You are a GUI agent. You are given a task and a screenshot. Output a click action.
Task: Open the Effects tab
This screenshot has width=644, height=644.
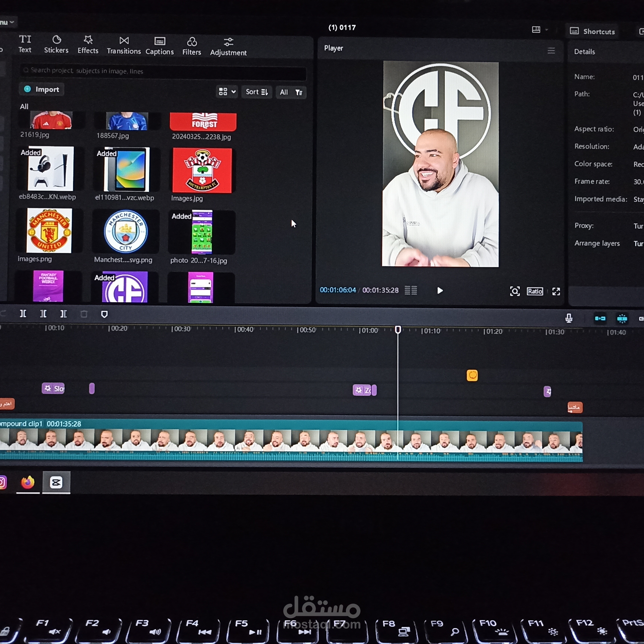pos(88,44)
